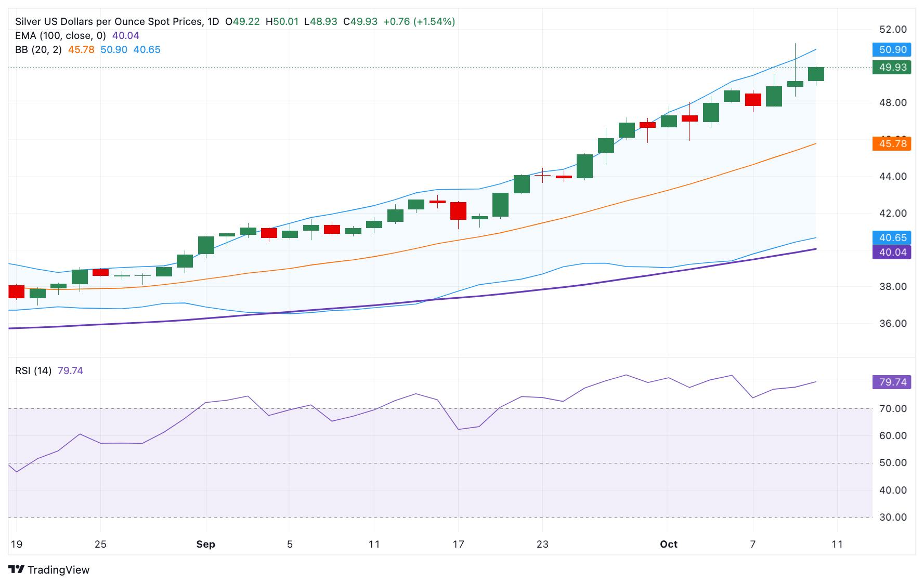Image resolution: width=924 pixels, height=584 pixels.
Task: Select the RSI (14) indicator legend
Action: [33, 371]
